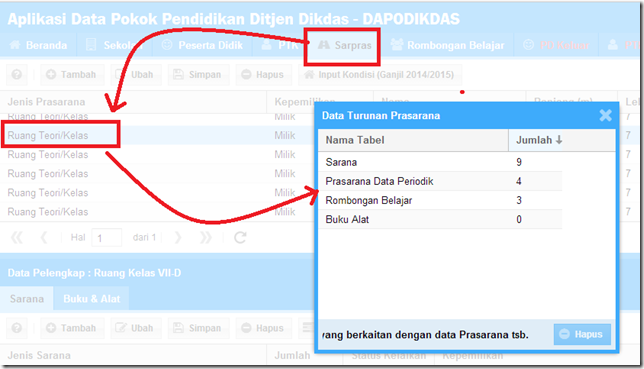Screen dimensions: 644x369
Task: Go to previous page of prasarana list
Action: [x=44, y=237]
